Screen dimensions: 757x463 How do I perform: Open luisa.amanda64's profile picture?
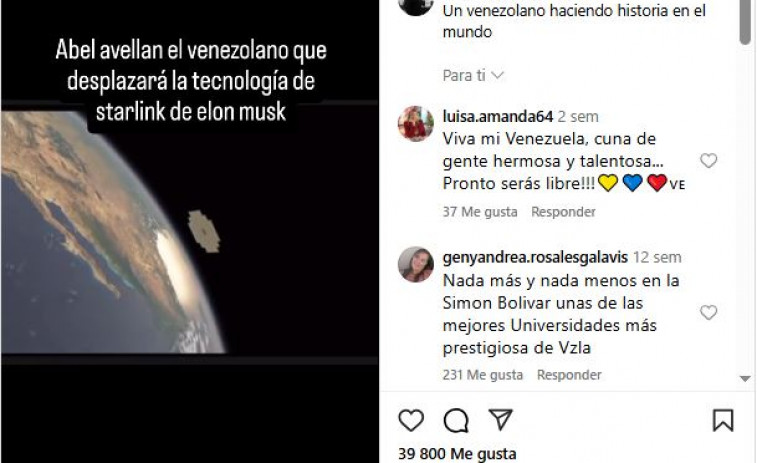(x=416, y=124)
